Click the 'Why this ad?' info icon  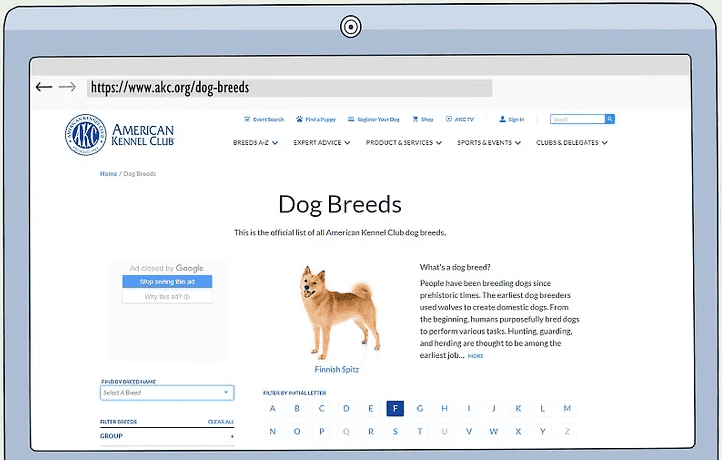(187, 297)
